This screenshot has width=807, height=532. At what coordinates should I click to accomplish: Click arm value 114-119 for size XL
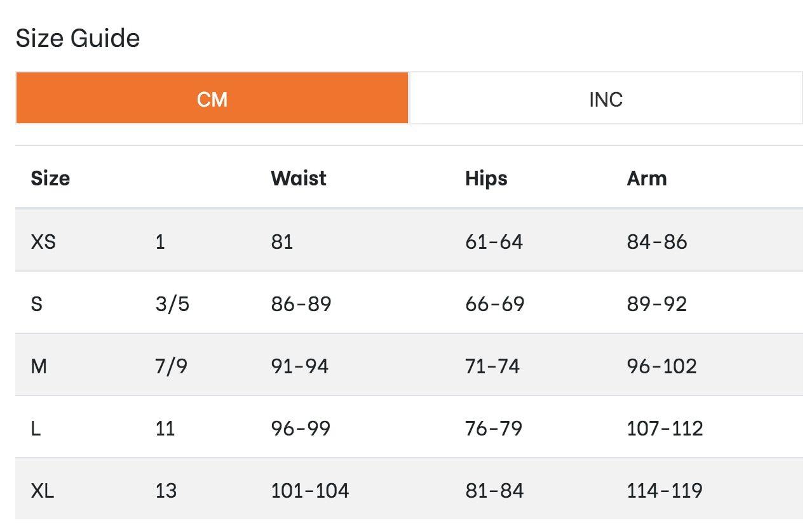coord(664,491)
